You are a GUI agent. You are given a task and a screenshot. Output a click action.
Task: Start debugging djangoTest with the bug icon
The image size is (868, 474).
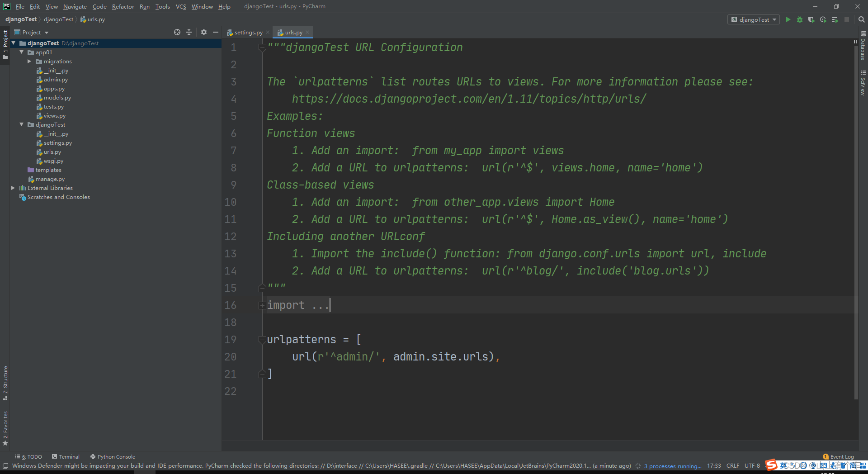[x=799, y=19]
